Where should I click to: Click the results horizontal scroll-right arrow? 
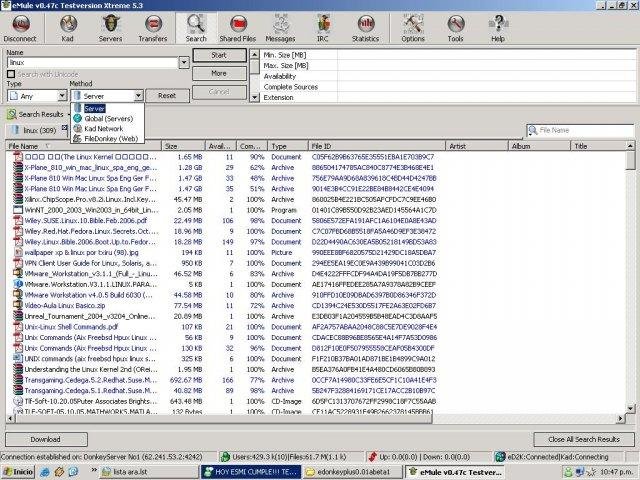coord(620,418)
